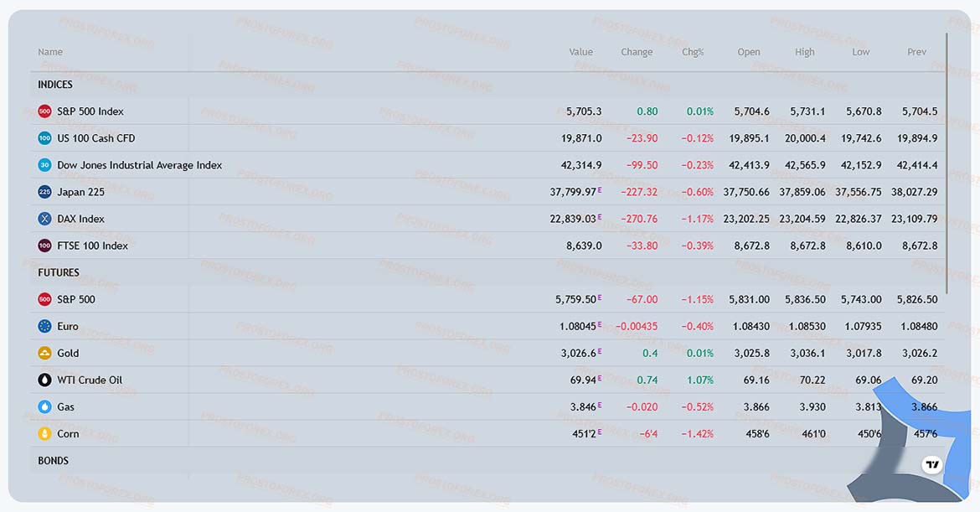Image resolution: width=980 pixels, height=512 pixels.
Task: Click Japan 225 previous close 38,027.29
Action: [x=915, y=192]
